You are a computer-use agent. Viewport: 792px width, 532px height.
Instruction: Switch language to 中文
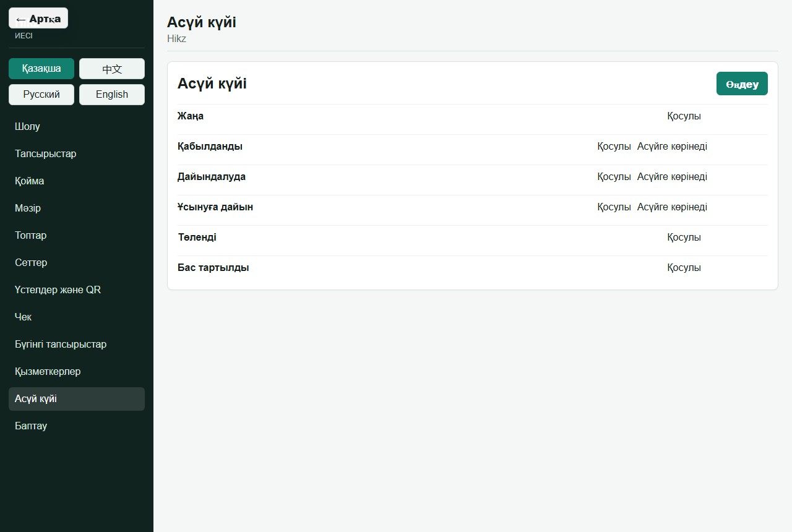click(x=112, y=69)
